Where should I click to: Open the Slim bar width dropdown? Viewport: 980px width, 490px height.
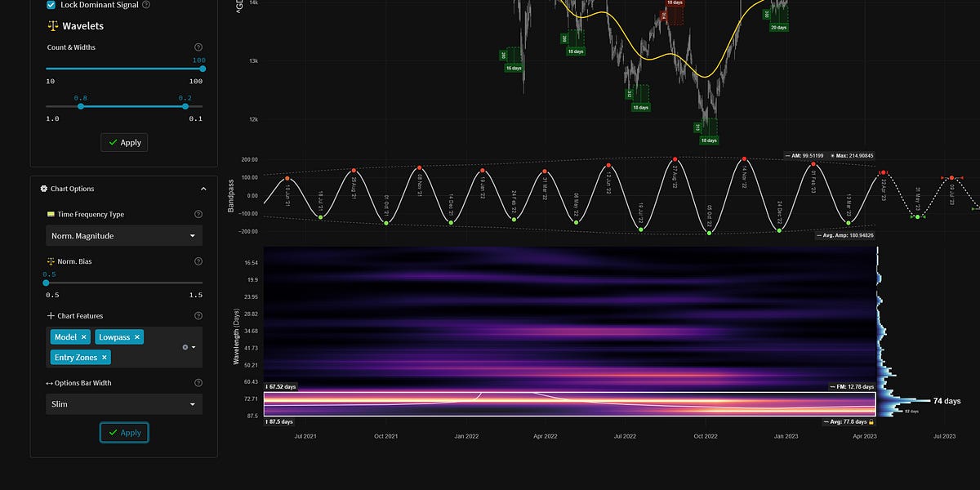click(122, 404)
